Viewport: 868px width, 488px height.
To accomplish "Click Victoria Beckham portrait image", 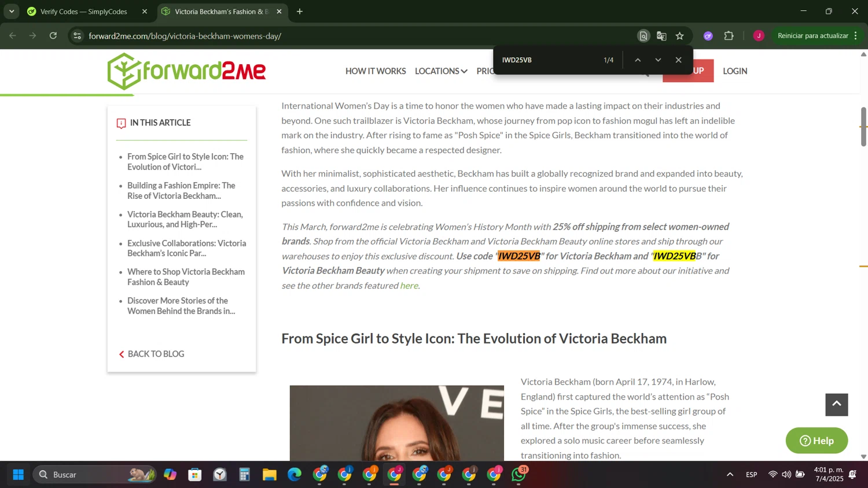I will tap(396, 423).
